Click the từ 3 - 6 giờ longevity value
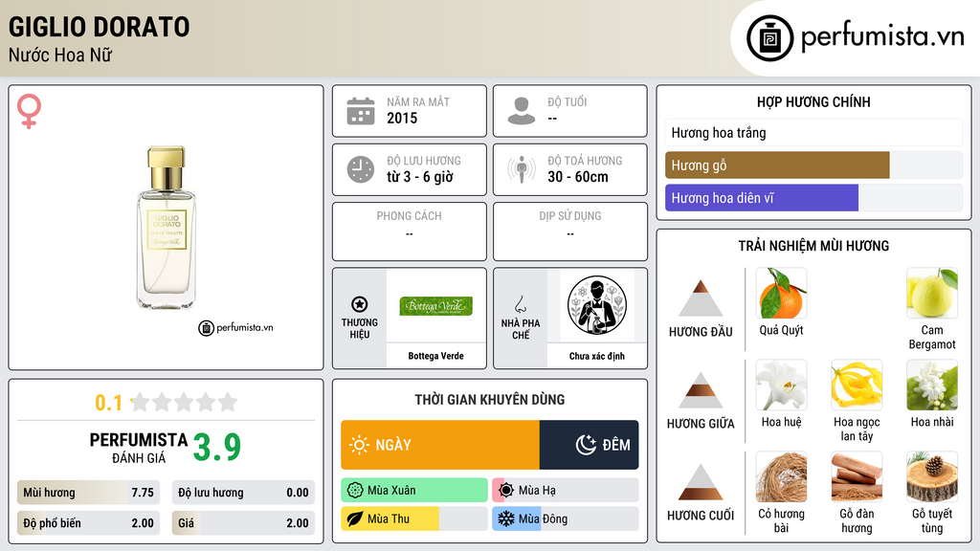980x551 pixels. coord(420,177)
